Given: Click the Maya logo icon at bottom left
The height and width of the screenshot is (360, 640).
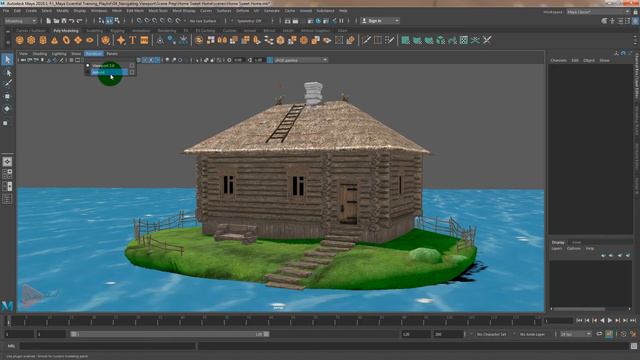Looking at the screenshot, I should tap(7, 306).
